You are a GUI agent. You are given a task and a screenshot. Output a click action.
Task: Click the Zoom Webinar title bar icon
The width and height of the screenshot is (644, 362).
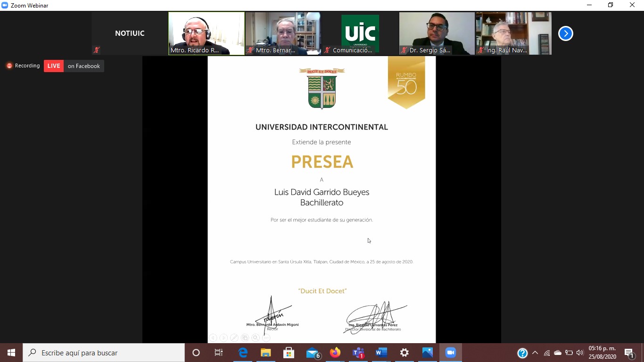[5, 5]
